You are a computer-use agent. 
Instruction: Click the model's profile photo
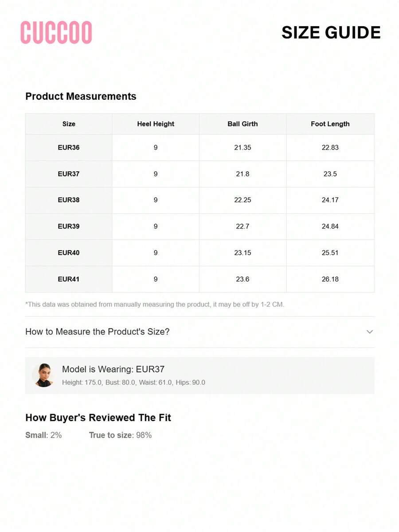[44, 375]
